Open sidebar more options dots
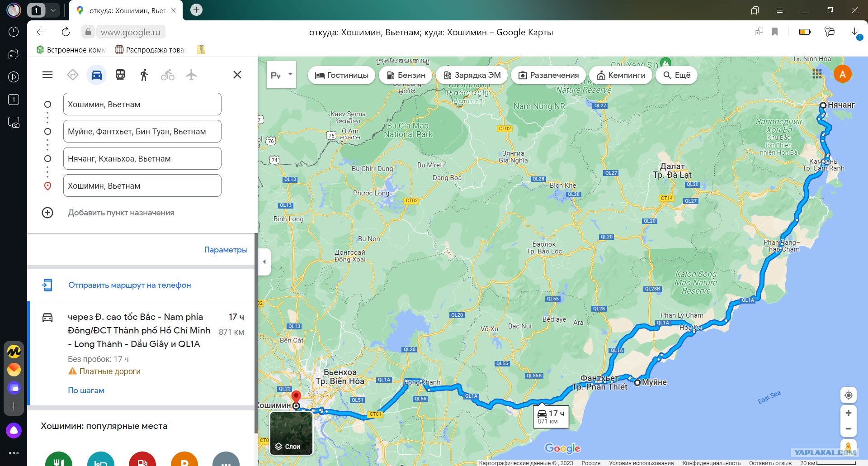868x466 pixels. coord(14,453)
